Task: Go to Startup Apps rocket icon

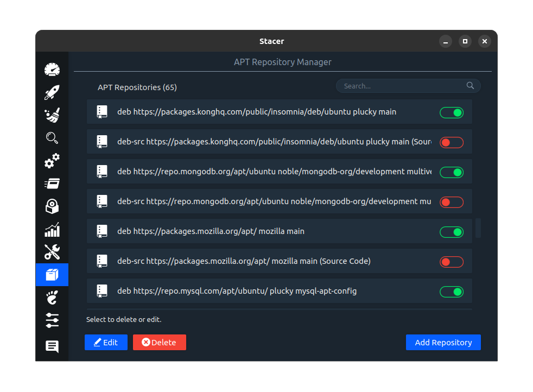Action: pyautogui.click(x=52, y=92)
